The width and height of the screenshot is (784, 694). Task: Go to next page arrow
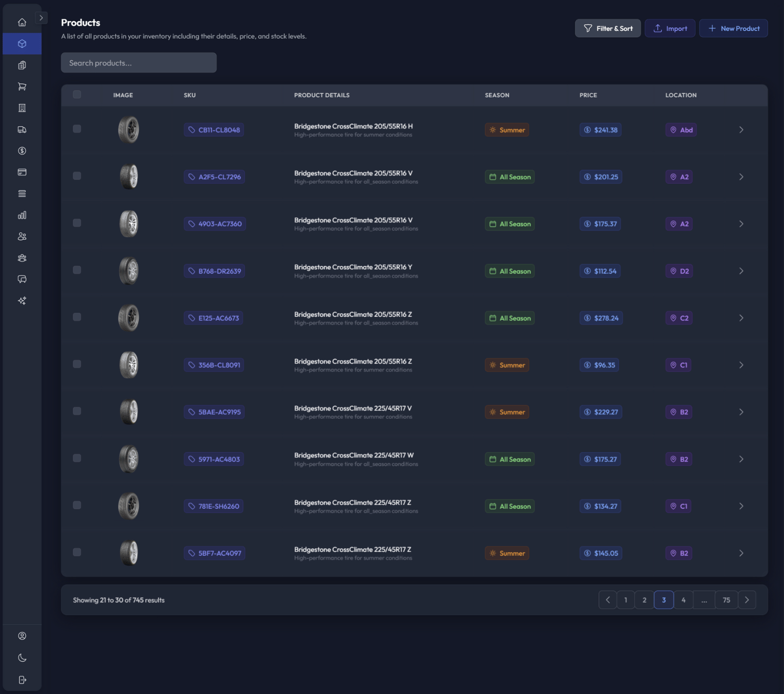(747, 600)
